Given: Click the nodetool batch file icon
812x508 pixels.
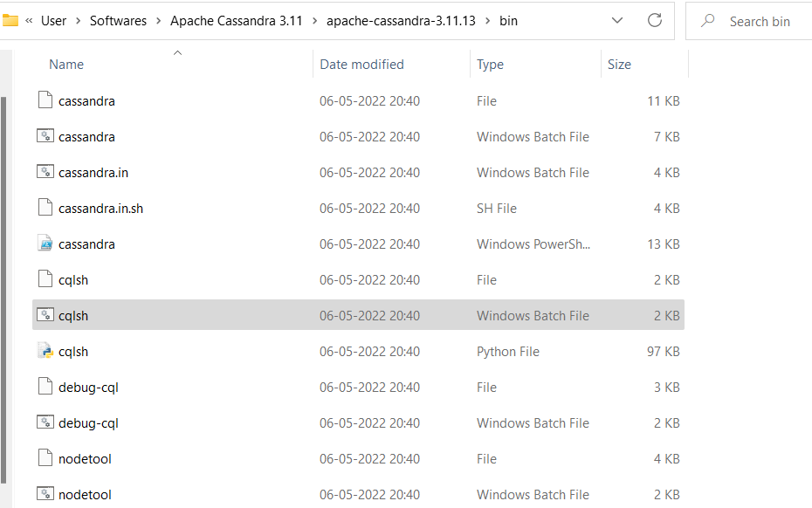Looking at the screenshot, I should pyautogui.click(x=45, y=494).
